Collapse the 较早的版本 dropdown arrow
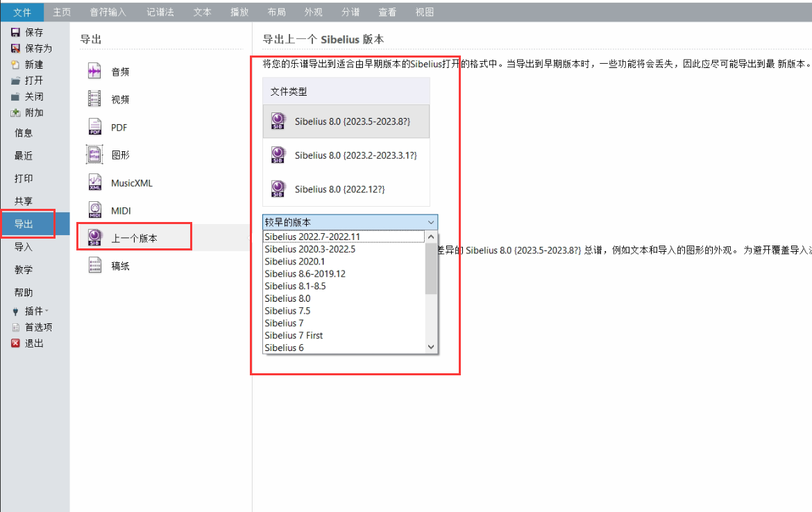Viewport: 812px width, 512px height. [x=431, y=223]
